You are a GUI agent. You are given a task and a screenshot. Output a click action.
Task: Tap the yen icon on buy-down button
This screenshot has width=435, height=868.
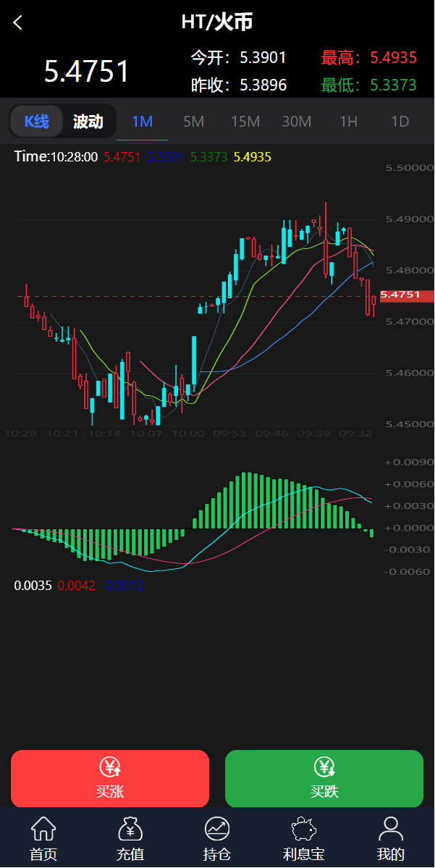324,767
